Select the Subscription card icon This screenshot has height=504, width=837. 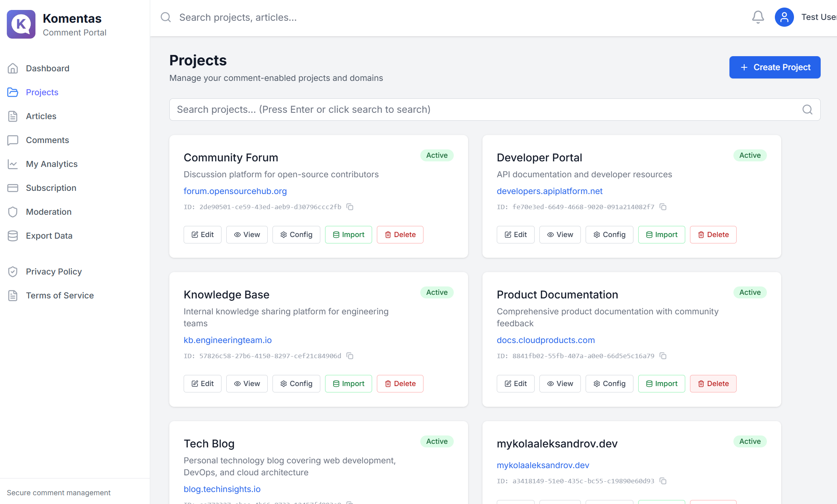pos(13,188)
